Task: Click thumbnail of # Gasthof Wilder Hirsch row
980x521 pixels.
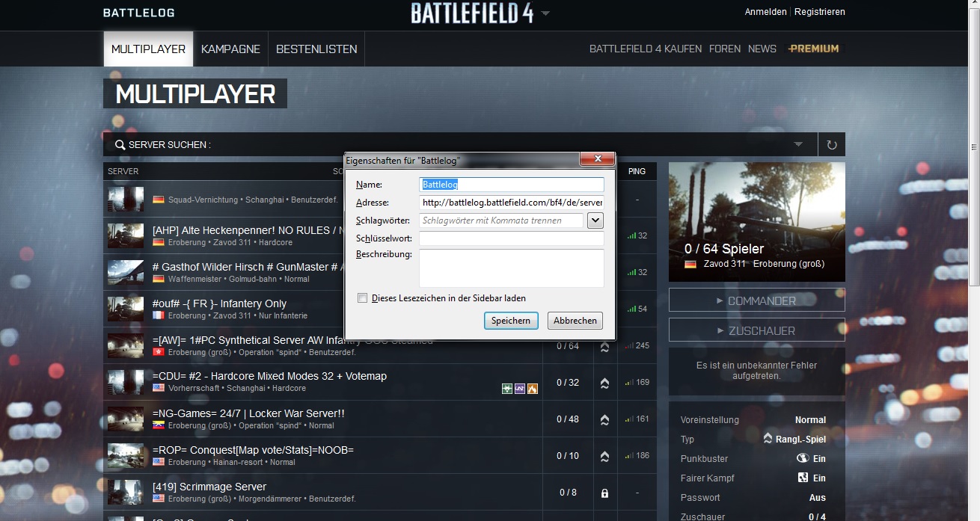Action: [126, 272]
